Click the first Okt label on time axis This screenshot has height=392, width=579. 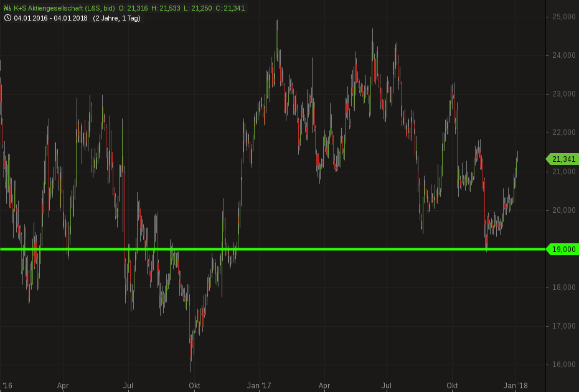coord(194,386)
